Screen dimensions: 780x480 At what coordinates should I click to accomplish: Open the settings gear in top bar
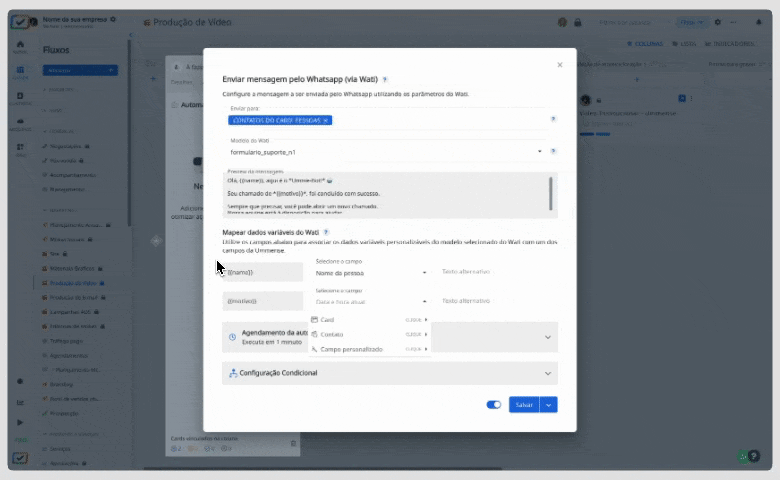[717, 22]
